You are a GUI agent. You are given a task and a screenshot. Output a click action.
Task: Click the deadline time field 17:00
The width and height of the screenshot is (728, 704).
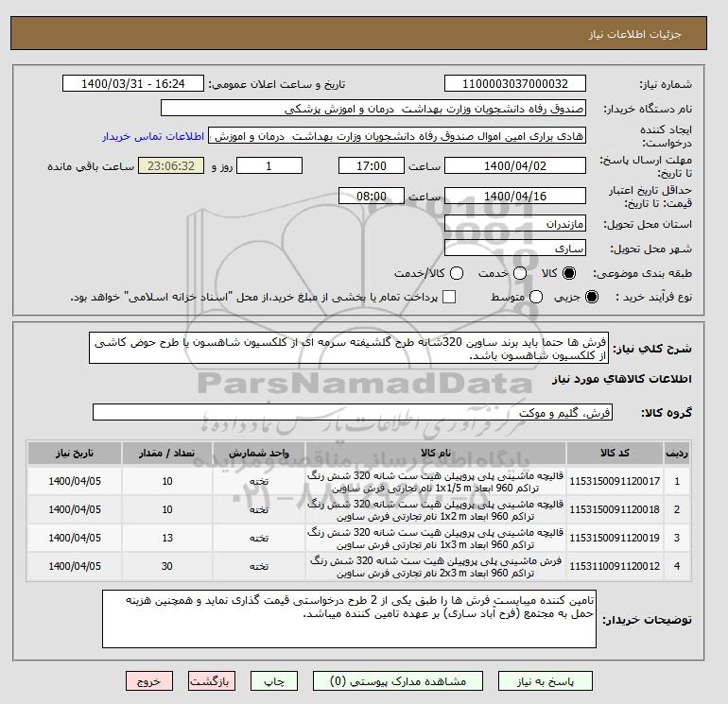tap(372, 165)
